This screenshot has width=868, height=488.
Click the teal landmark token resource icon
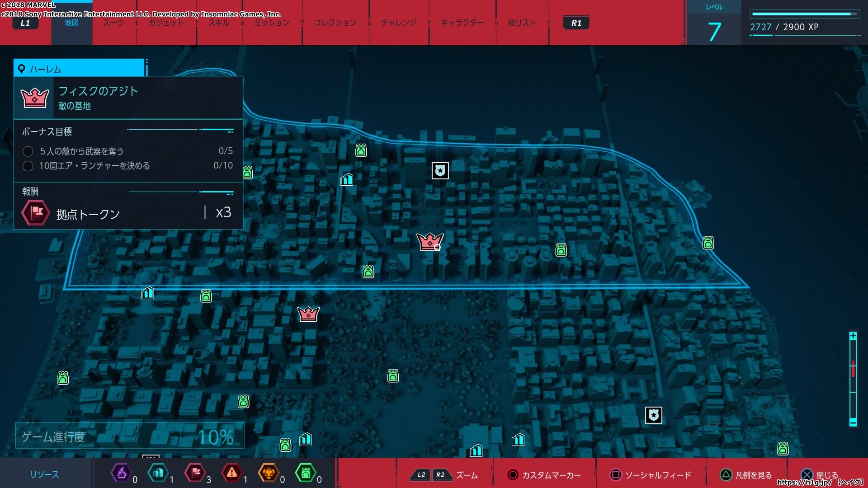pyautogui.click(x=158, y=473)
